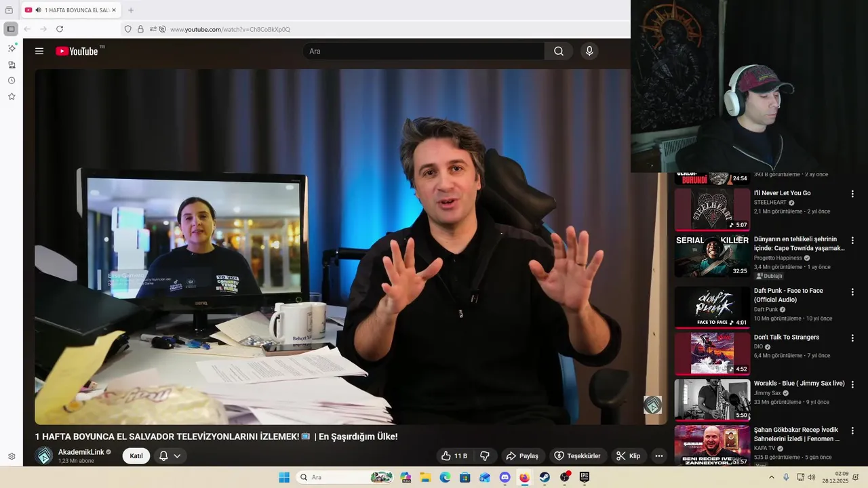Open Don't Talk To Strangers video title
868x488 pixels.
[x=787, y=337]
